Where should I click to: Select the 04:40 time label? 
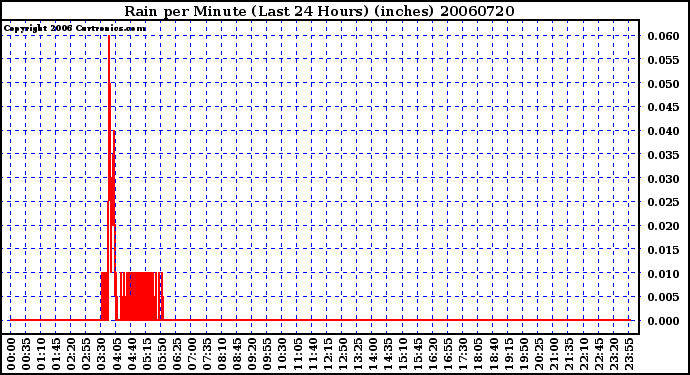(131, 354)
